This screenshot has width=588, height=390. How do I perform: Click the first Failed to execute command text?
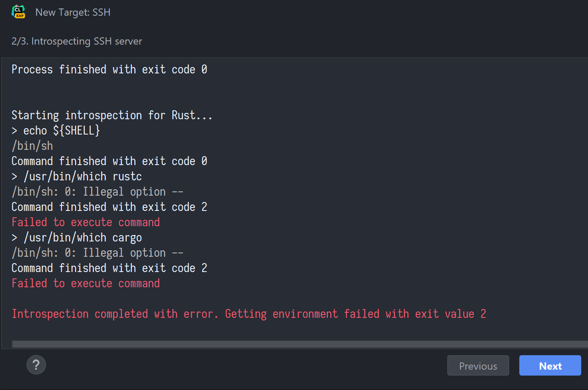(85, 222)
